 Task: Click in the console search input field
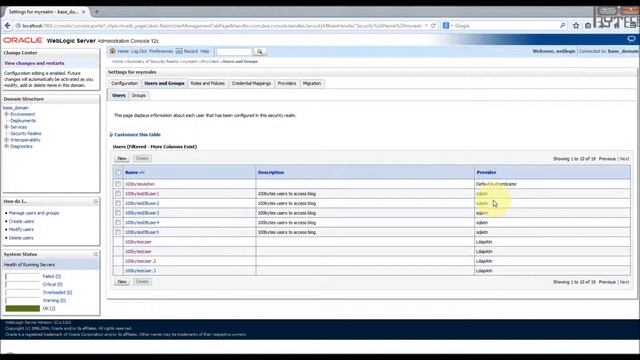(x=234, y=51)
